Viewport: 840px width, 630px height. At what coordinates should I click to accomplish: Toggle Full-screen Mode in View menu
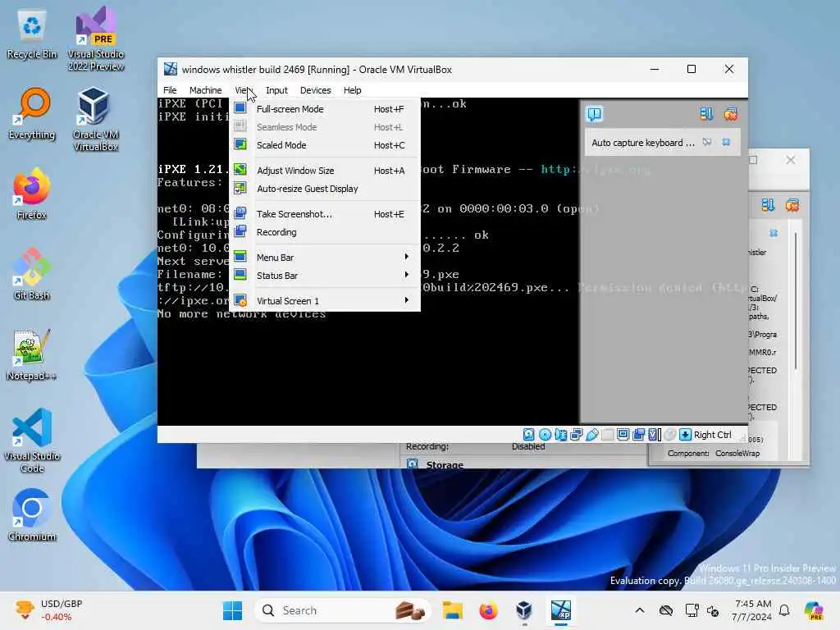[x=324, y=109]
